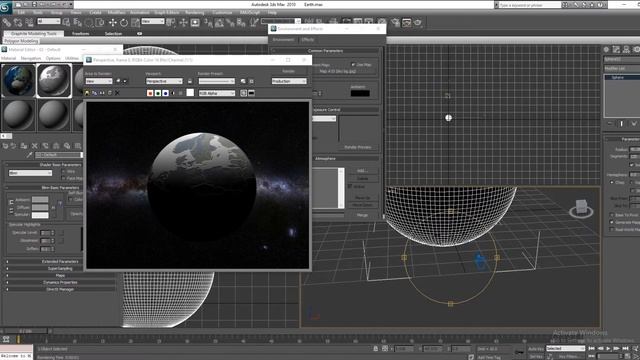This screenshot has height=360, width=640.
Task: Expand the SuperSampling rollout
Action: 60,269
